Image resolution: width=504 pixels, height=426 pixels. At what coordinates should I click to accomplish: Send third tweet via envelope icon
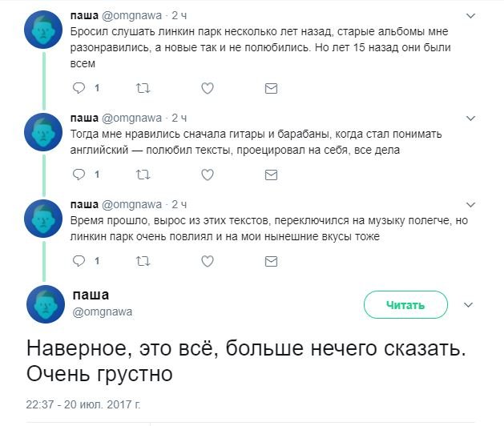tap(271, 261)
